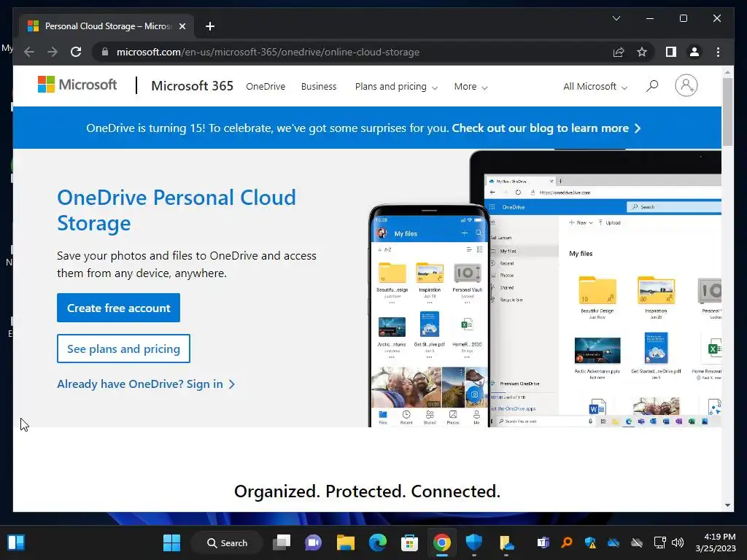Expand the All Microsoft menu
This screenshot has height=560, width=747.
pos(595,87)
